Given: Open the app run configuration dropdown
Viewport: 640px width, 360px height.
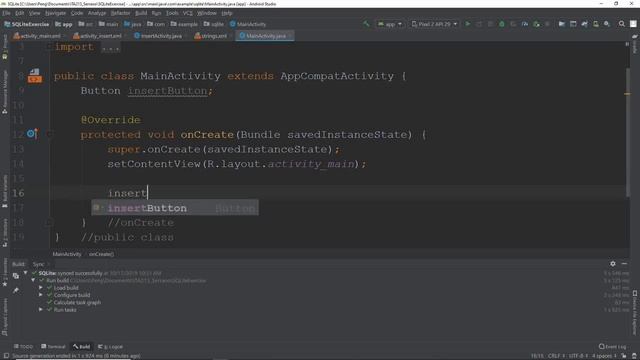Looking at the screenshot, I should [x=390, y=24].
